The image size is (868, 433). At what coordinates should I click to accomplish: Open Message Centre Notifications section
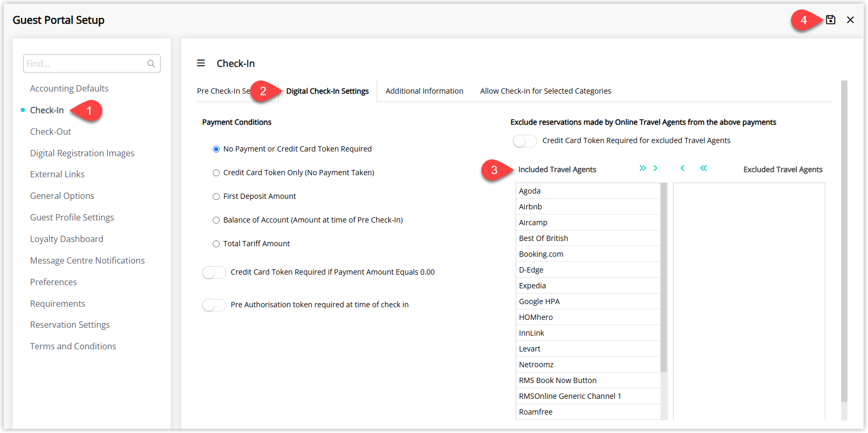[87, 260]
